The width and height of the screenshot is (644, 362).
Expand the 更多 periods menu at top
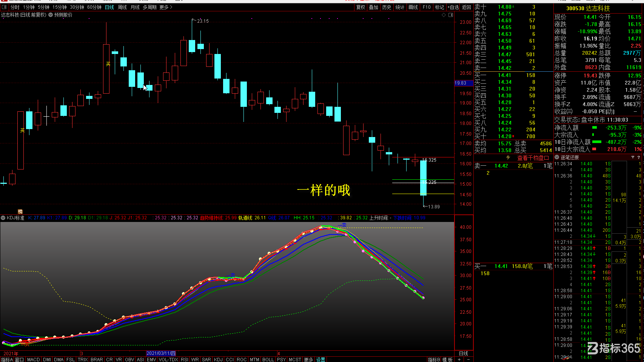(x=166, y=7)
